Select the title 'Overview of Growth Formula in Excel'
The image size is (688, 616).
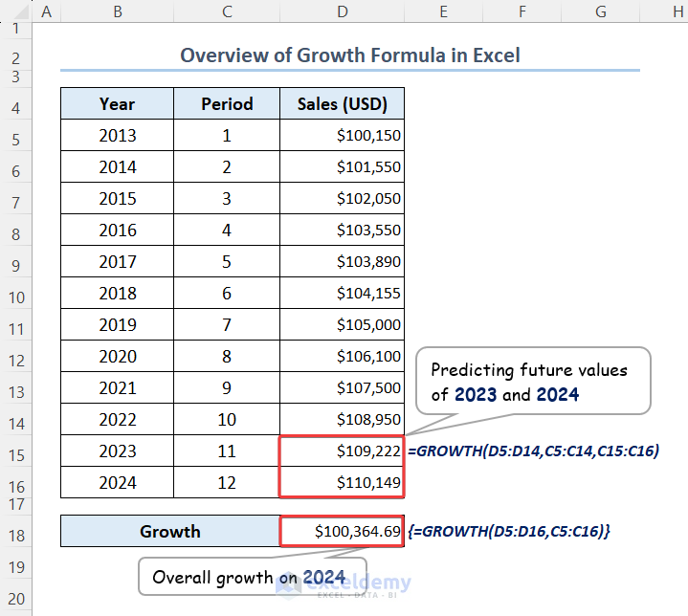click(x=350, y=55)
